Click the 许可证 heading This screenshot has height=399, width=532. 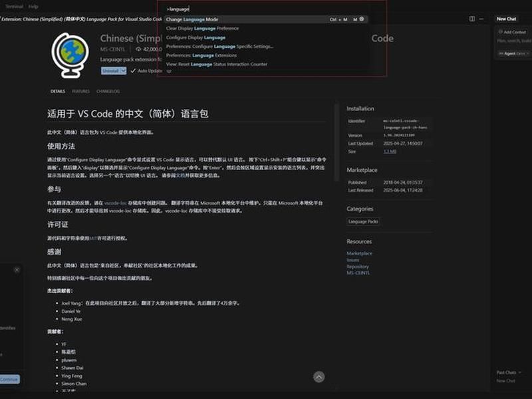[x=58, y=225]
